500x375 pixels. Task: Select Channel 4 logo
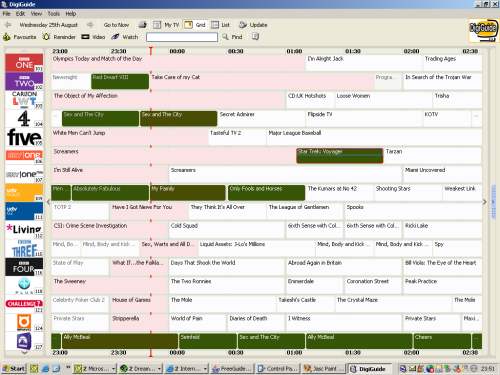click(x=24, y=118)
